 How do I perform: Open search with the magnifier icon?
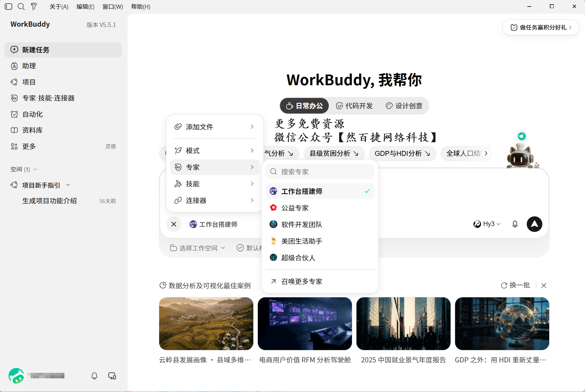(21, 7)
